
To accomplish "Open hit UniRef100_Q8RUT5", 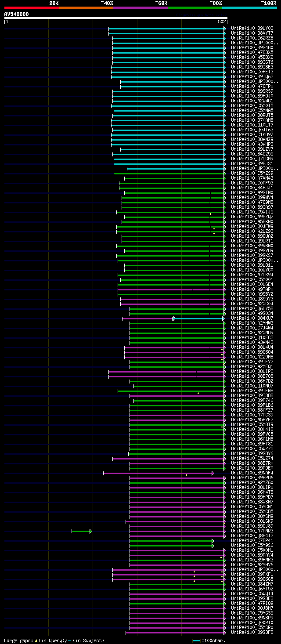I will [252, 115].
